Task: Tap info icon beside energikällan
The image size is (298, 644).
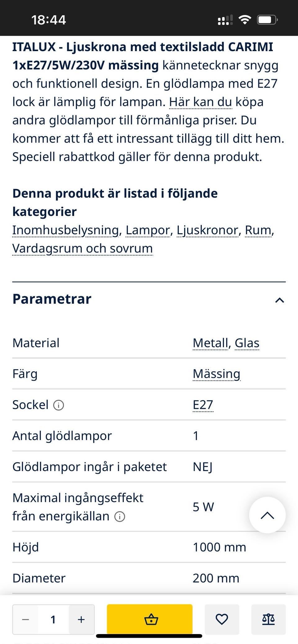Action: coord(120,517)
